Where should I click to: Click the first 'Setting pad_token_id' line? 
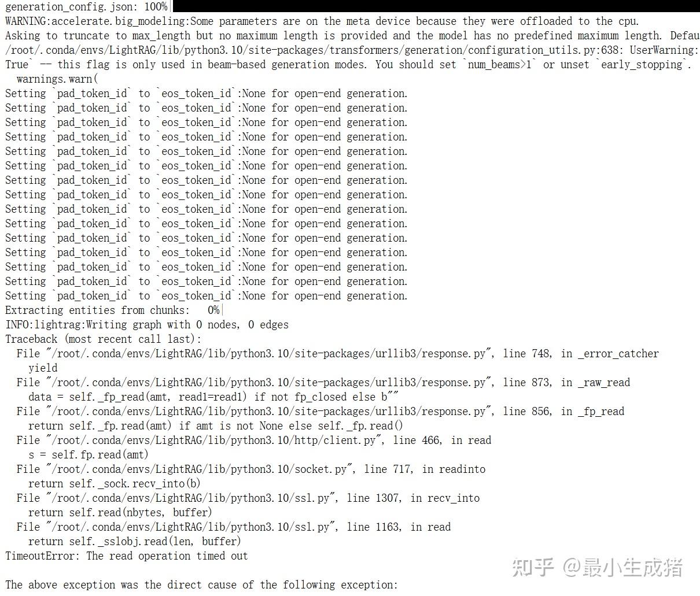(207, 94)
